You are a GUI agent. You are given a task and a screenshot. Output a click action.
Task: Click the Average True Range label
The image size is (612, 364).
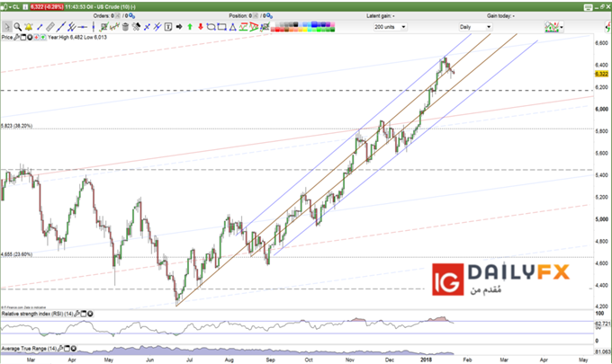click(29, 349)
